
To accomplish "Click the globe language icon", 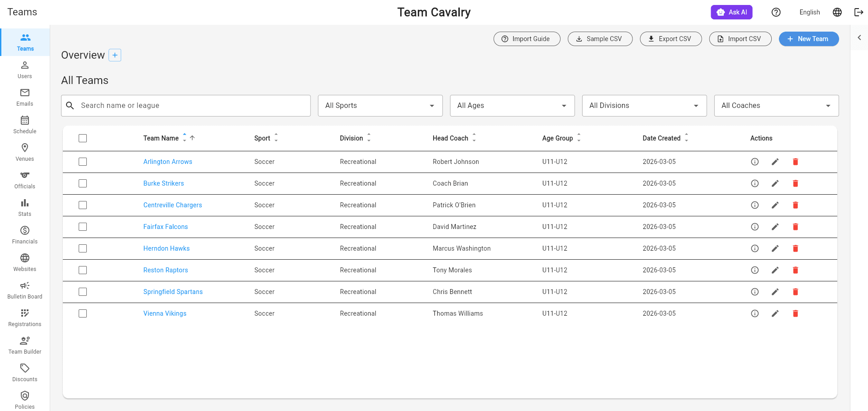I will pyautogui.click(x=837, y=12).
